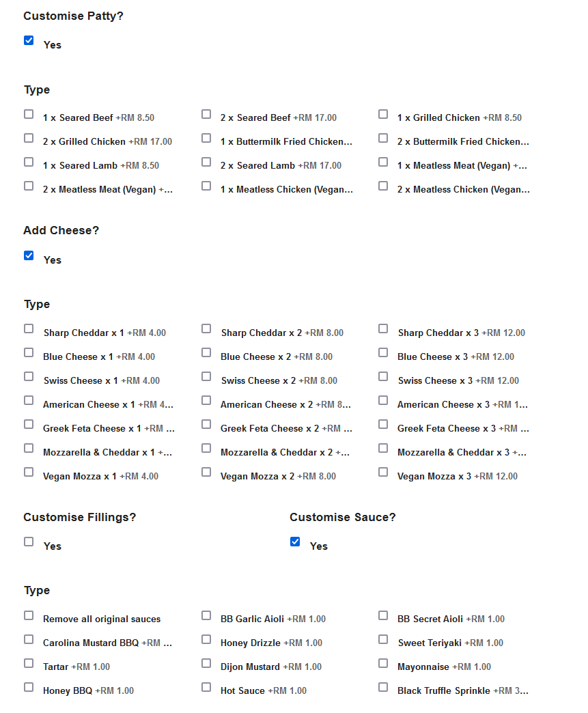Screen dimensions: 588x713
Task: Choose 2 x Seared Lamb patty
Action: (206, 161)
